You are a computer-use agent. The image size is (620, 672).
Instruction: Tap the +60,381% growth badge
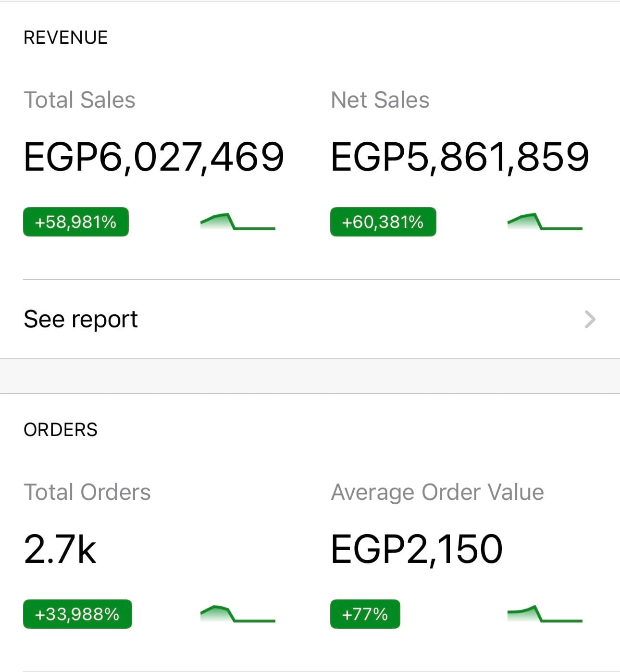click(x=383, y=222)
